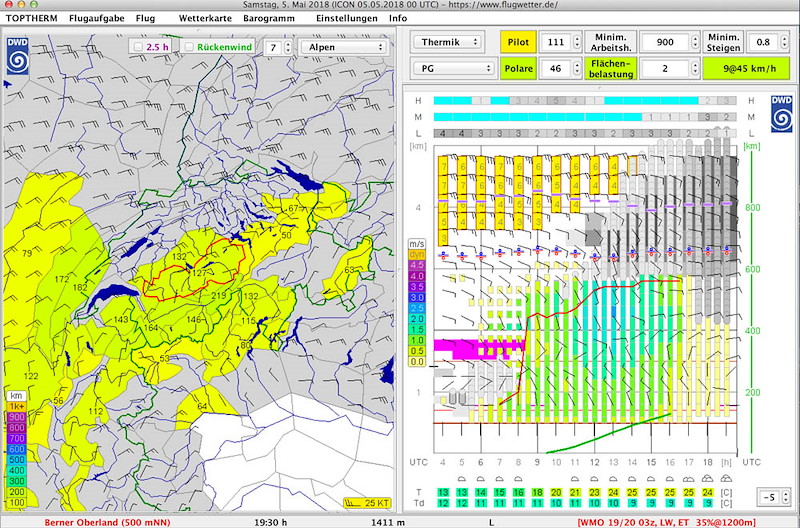
Task: Click the 9@45 km/h button
Action: [x=746, y=68]
